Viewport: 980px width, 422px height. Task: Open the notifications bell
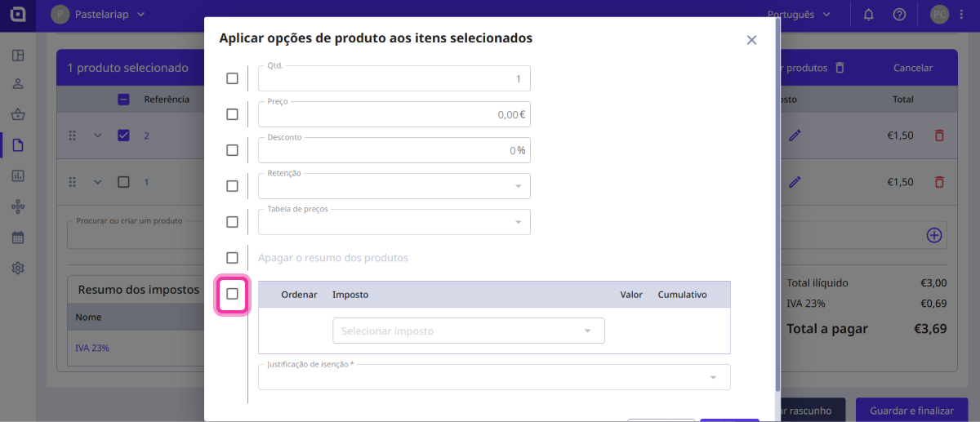(869, 15)
